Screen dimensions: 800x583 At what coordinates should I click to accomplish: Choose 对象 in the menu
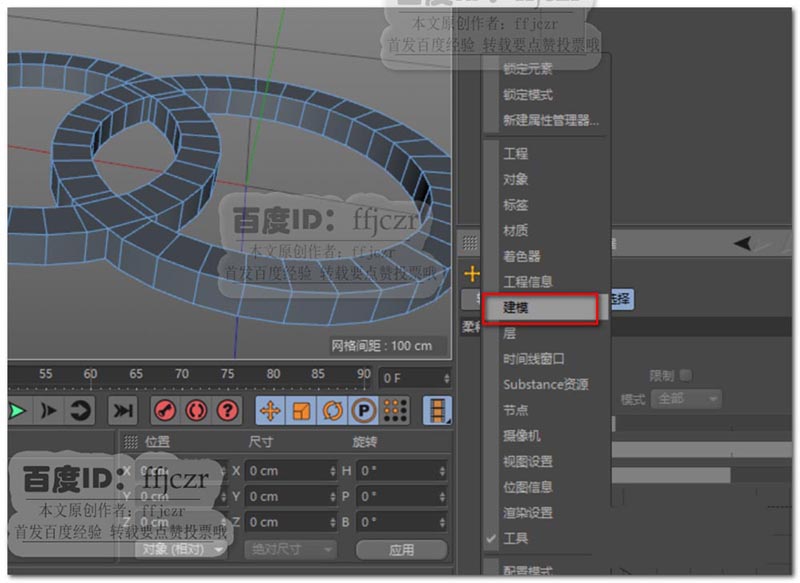pyautogui.click(x=515, y=179)
